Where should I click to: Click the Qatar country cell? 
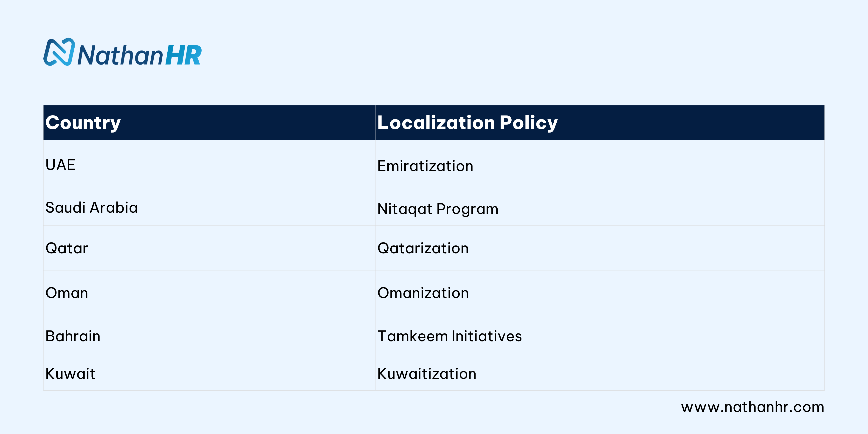click(209, 248)
